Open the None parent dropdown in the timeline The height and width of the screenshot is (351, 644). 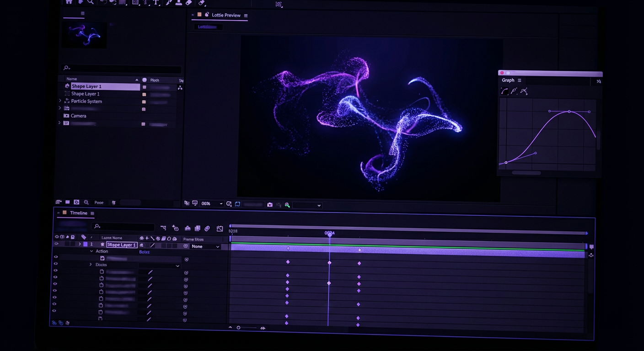(205, 247)
